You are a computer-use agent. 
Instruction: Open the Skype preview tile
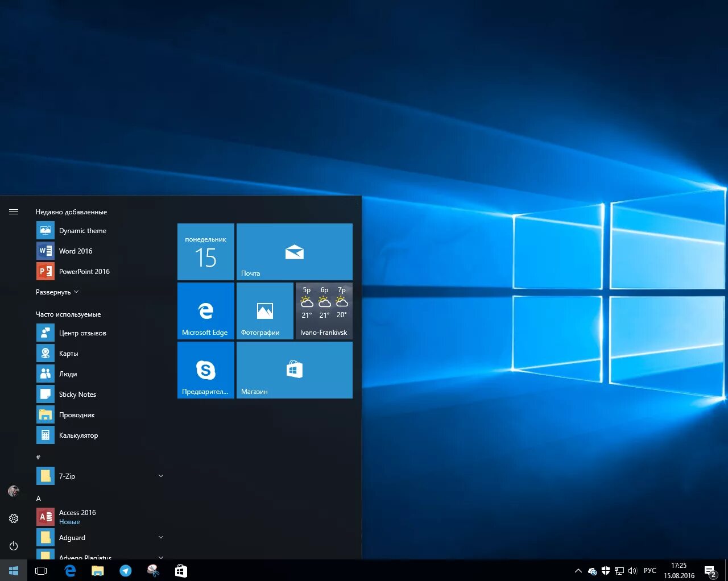(x=206, y=370)
